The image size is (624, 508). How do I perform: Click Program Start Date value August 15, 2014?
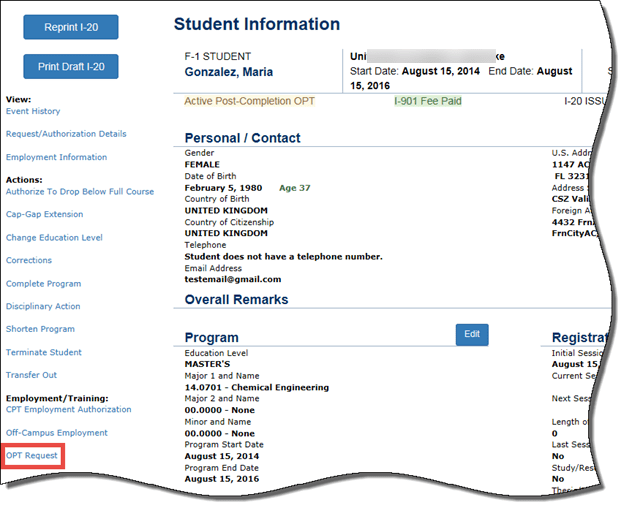pyautogui.click(x=222, y=456)
